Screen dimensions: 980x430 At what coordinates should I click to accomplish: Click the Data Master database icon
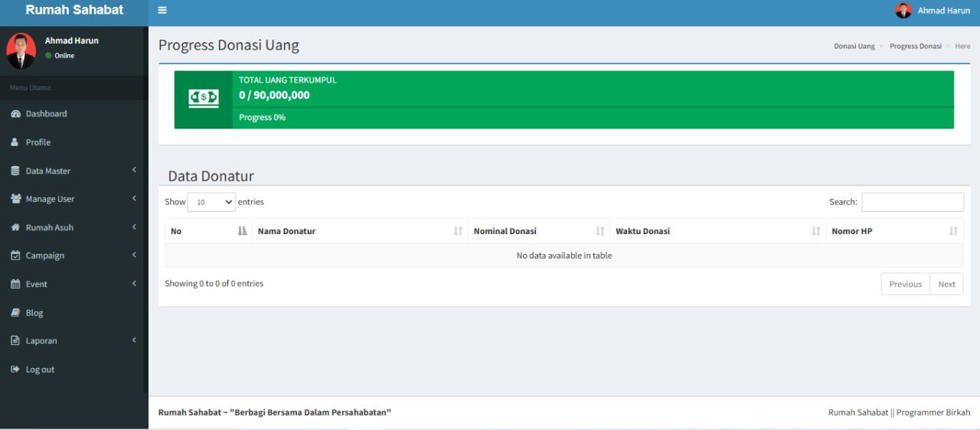coord(15,171)
